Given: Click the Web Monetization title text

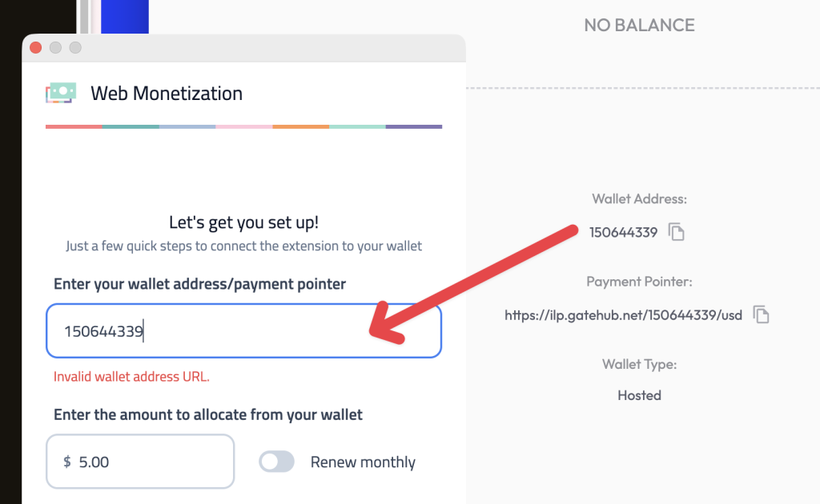Looking at the screenshot, I should coord(167,94).
